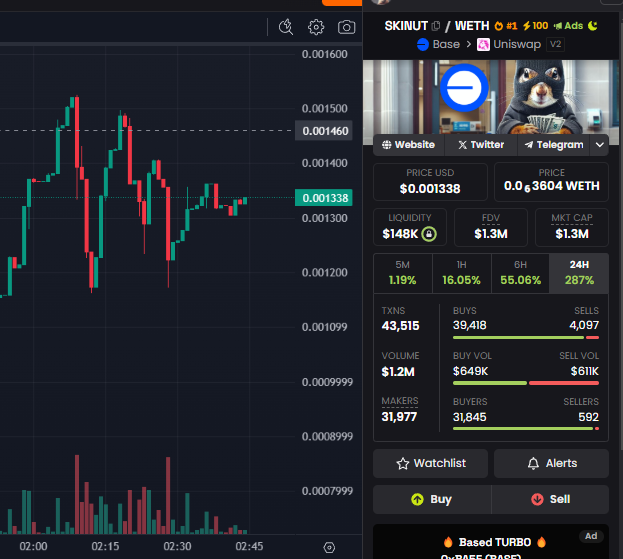
Task: Click the SKINUT token name
Action: 406,26
